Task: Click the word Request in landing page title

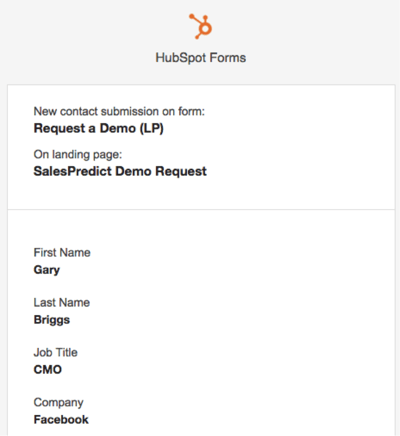Action: point(181,172)
